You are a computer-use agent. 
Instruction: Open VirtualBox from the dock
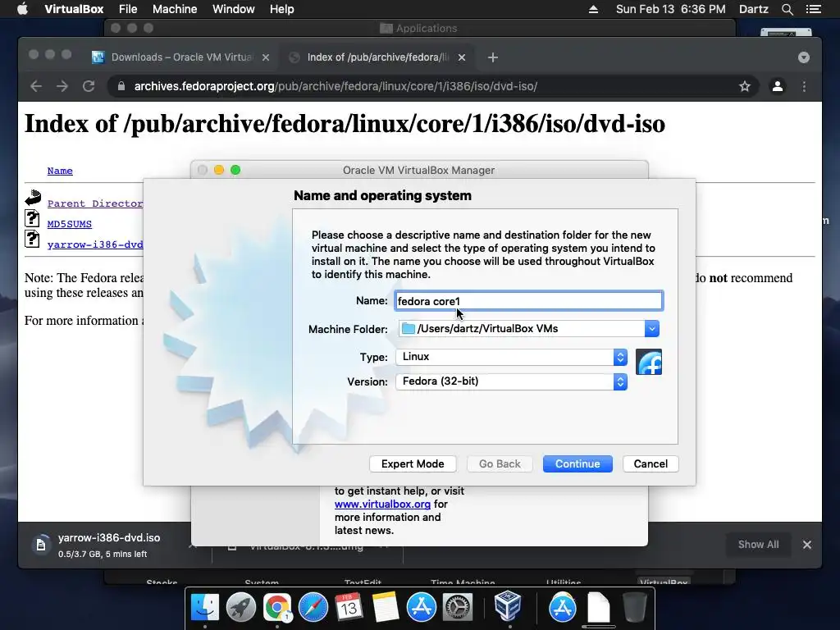(x=507, y=606)
